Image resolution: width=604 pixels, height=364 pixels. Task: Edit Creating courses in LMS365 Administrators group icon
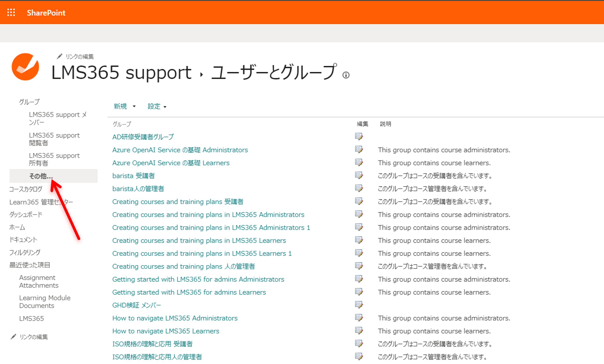click(x=359, y=214)
